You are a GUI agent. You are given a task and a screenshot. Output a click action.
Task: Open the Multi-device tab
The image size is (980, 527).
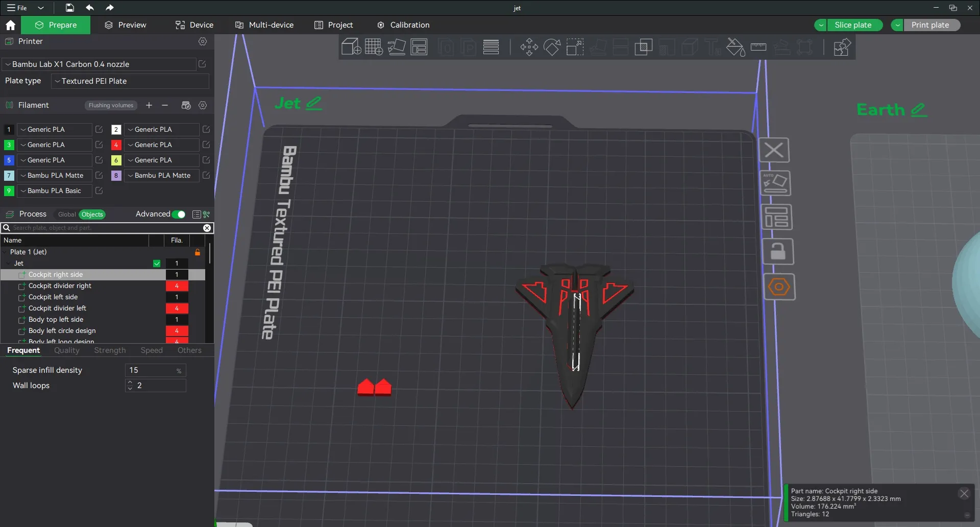[264, 25]
